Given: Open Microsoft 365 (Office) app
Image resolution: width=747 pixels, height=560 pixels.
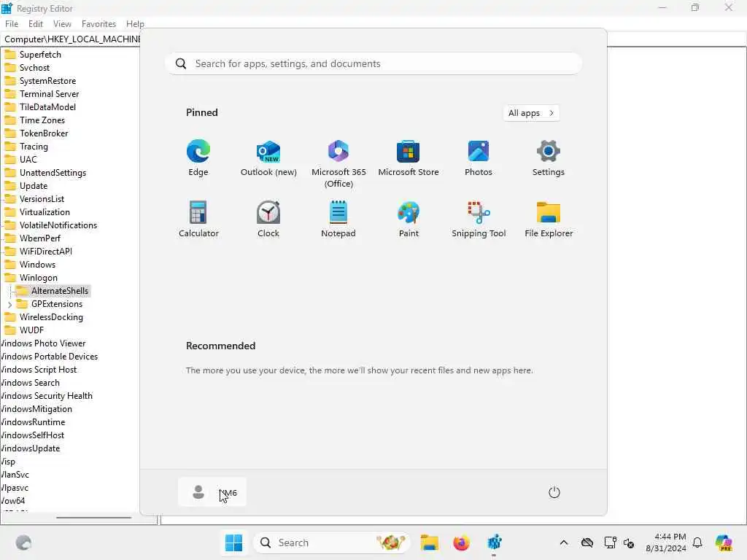Looking at the screenshot, I should pyautogui.click(x=338, y=163).
